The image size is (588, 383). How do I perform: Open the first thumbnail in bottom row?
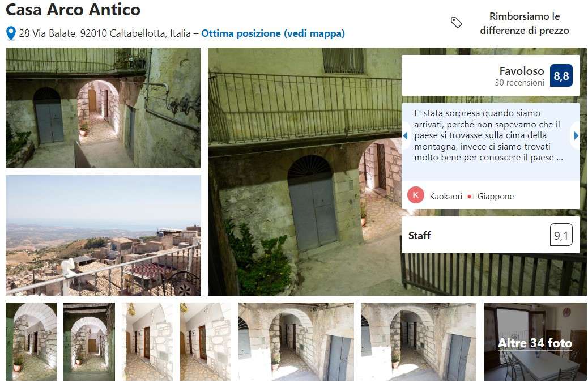31,342
